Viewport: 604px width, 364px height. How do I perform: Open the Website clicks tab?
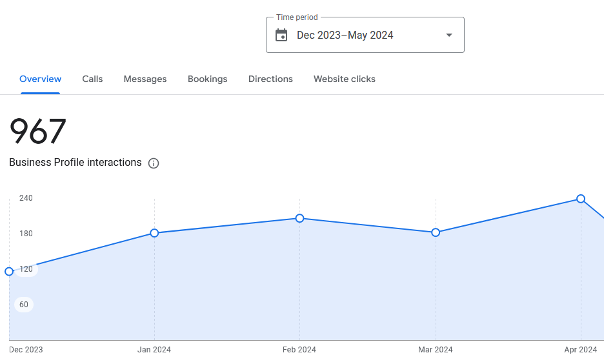tap(345, 79)
